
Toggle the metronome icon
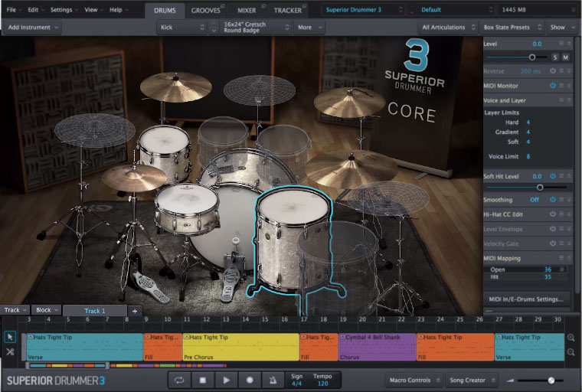(273, 380)
